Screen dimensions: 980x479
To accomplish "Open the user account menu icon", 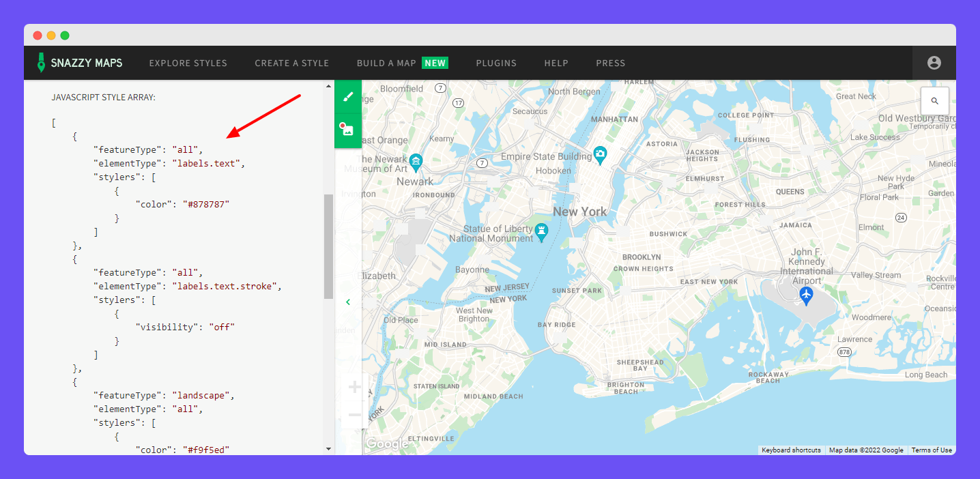I will pyautogui.click(x=934, y=63).
